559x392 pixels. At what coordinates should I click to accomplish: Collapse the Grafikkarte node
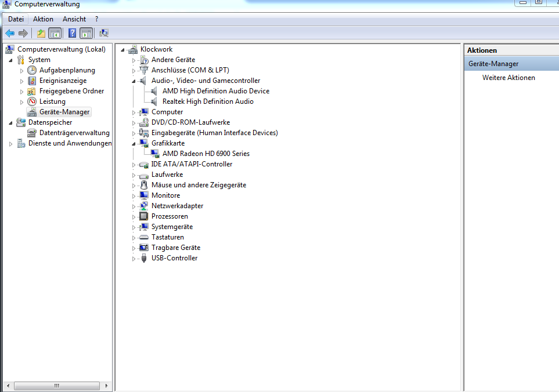(134, 144)
